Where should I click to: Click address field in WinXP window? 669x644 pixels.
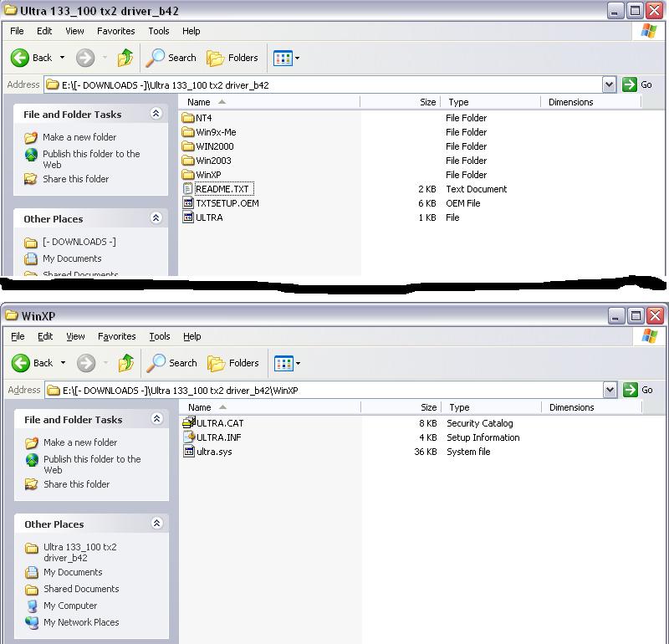click(x=325, y=390)
